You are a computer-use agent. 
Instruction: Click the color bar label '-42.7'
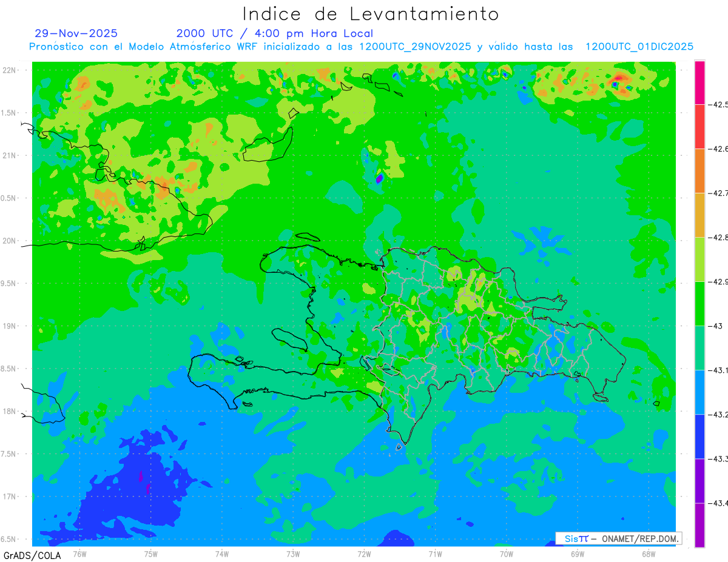719,193
